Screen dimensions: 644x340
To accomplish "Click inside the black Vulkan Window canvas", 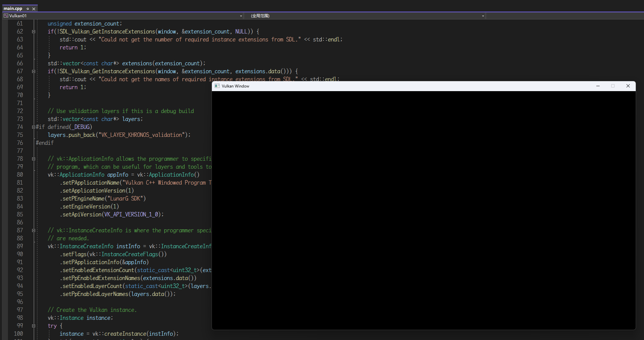I will tap(423, 210).
